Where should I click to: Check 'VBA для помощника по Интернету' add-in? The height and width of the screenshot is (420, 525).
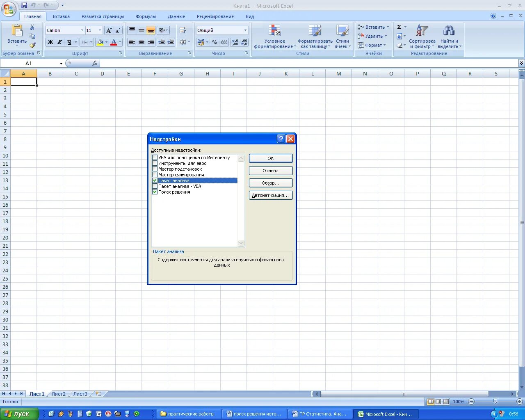[155, 157]
